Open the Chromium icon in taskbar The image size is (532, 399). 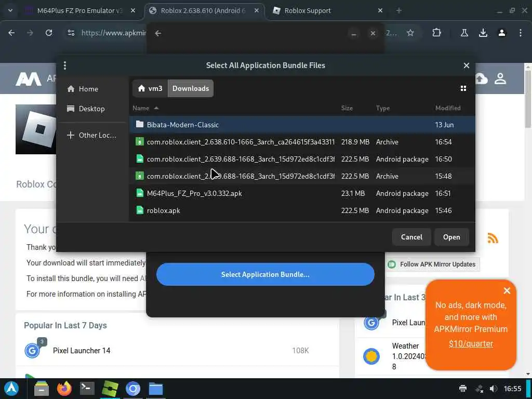(132, 389)
